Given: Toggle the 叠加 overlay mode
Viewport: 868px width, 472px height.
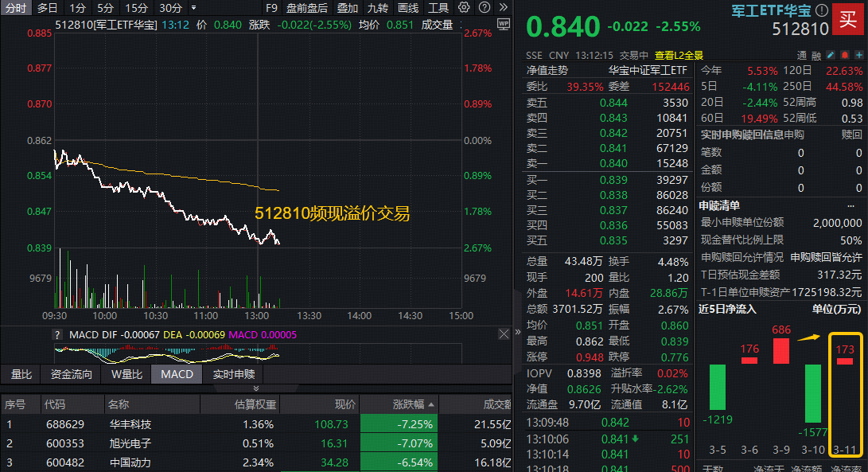Looking at the screenshot, I should [348, 7].
